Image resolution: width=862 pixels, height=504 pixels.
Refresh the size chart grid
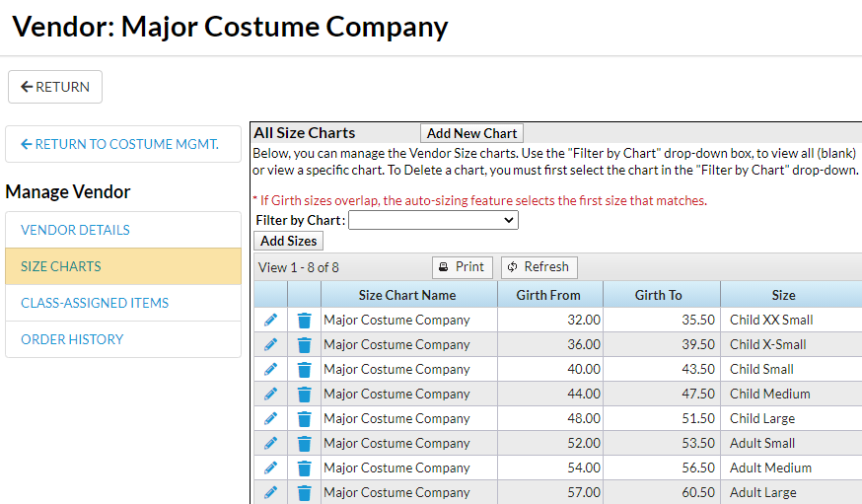[539, 267]
